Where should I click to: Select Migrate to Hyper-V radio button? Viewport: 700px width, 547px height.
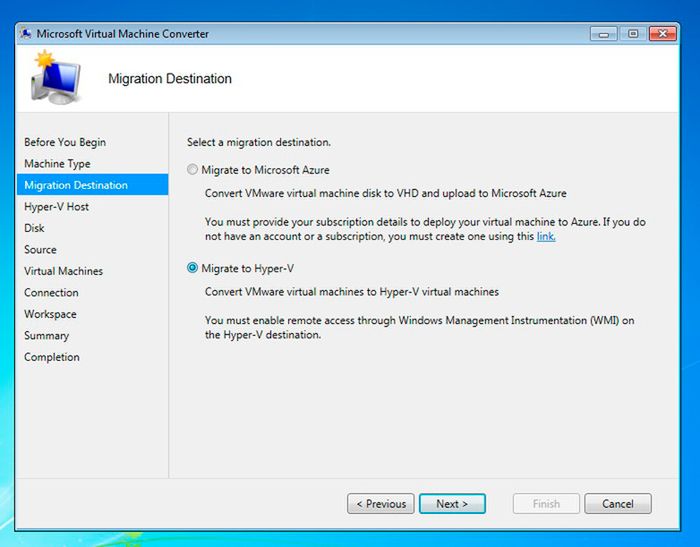click(x=192, y=268)
